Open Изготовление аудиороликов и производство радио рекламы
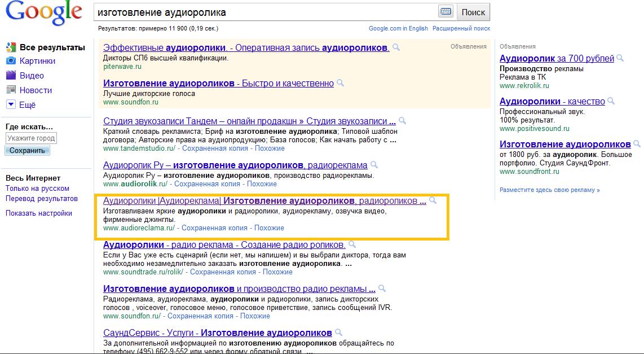644x354 pixels. point(239,289)
